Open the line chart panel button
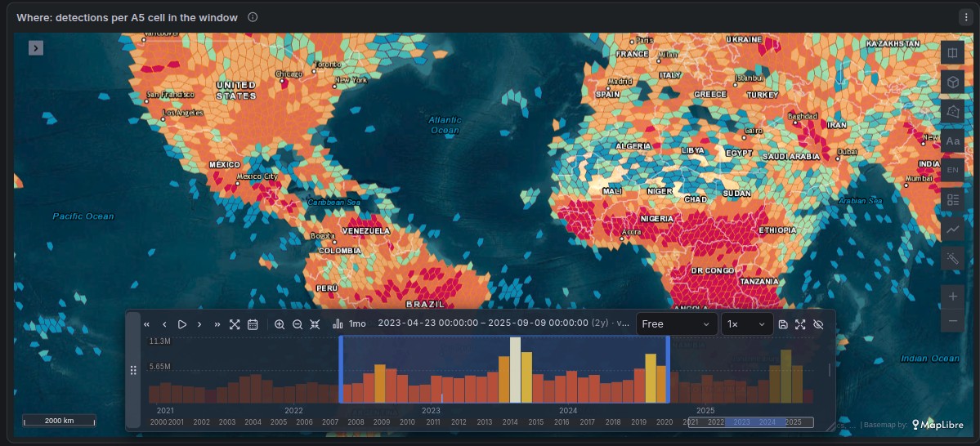 pyautogui.click(x=952, y=229)
